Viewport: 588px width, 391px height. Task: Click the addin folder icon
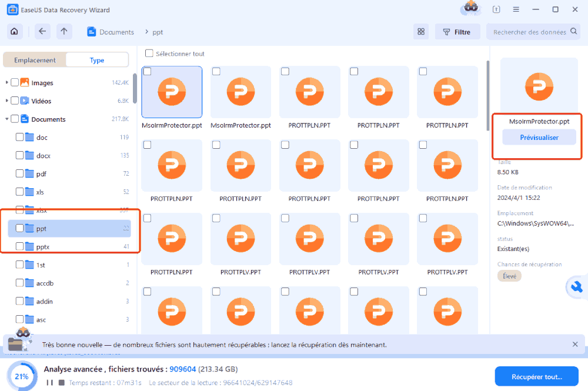29,301
